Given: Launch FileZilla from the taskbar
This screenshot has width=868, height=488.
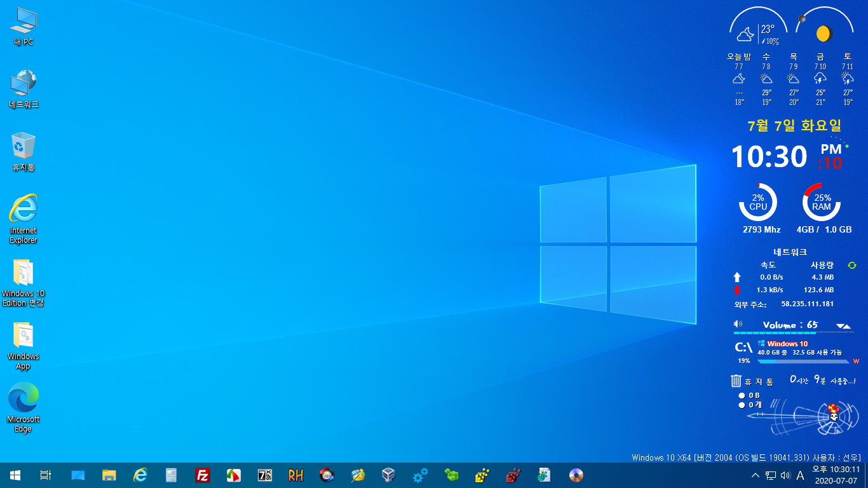Looking at the screenshot, I should pyautogui.click(x=203, y=475).
